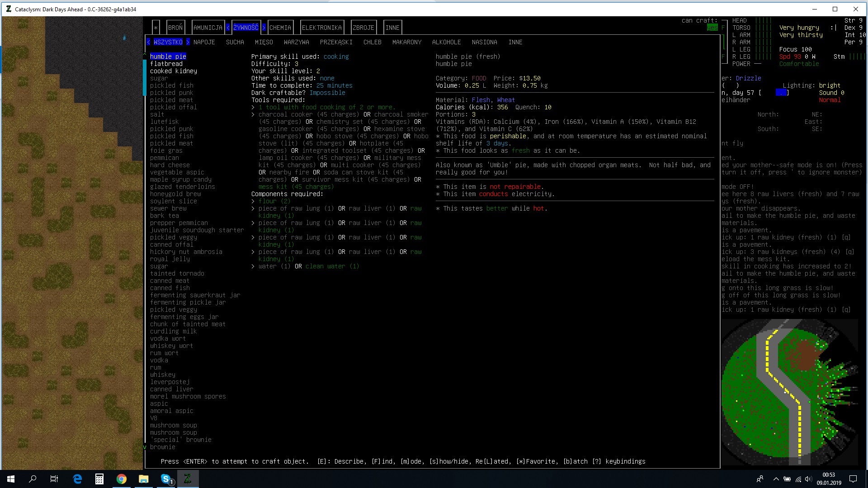Select the humble pie recipe
Screen dimensions: 868x488
pos(168,56)
